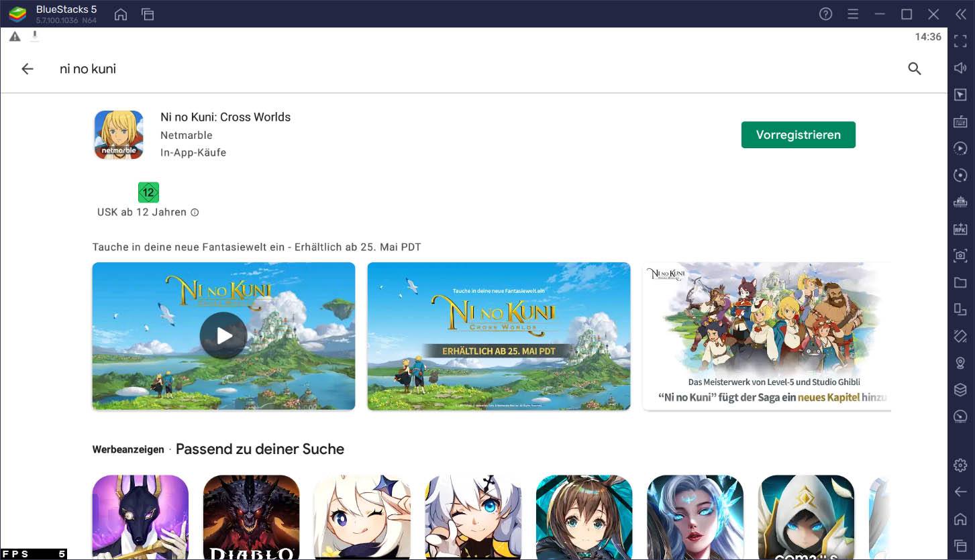Open the USK 12 rating info icon
This screenshot has width=975, height=560.
[195, 213]
